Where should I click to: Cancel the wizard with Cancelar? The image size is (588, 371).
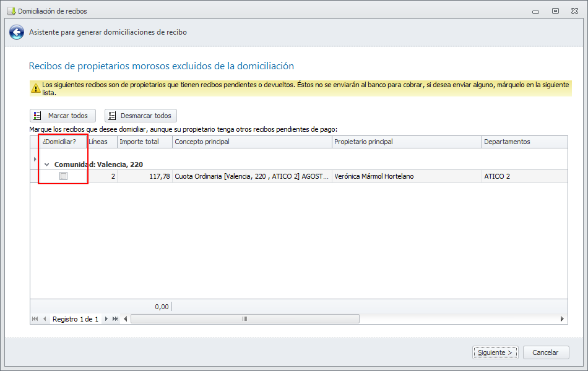[546, 352]
